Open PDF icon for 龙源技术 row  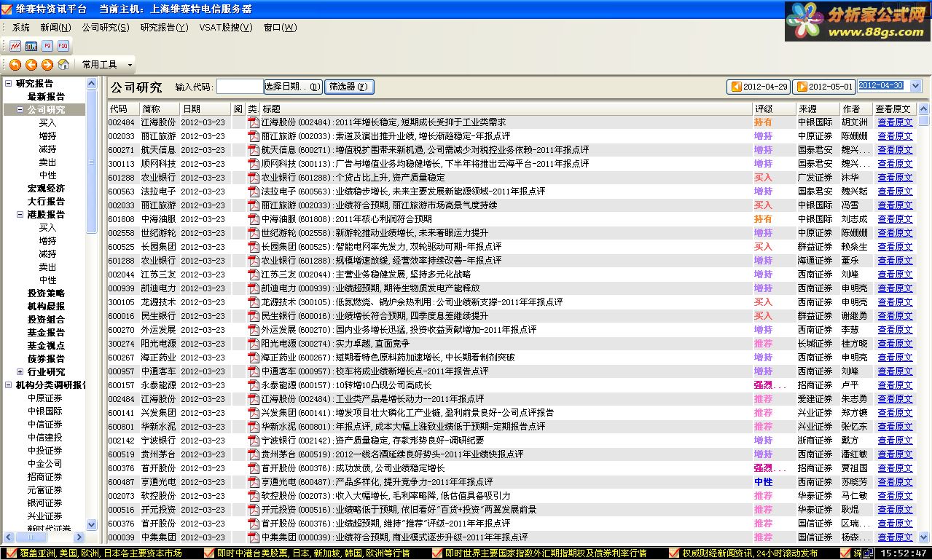[254, 302]
